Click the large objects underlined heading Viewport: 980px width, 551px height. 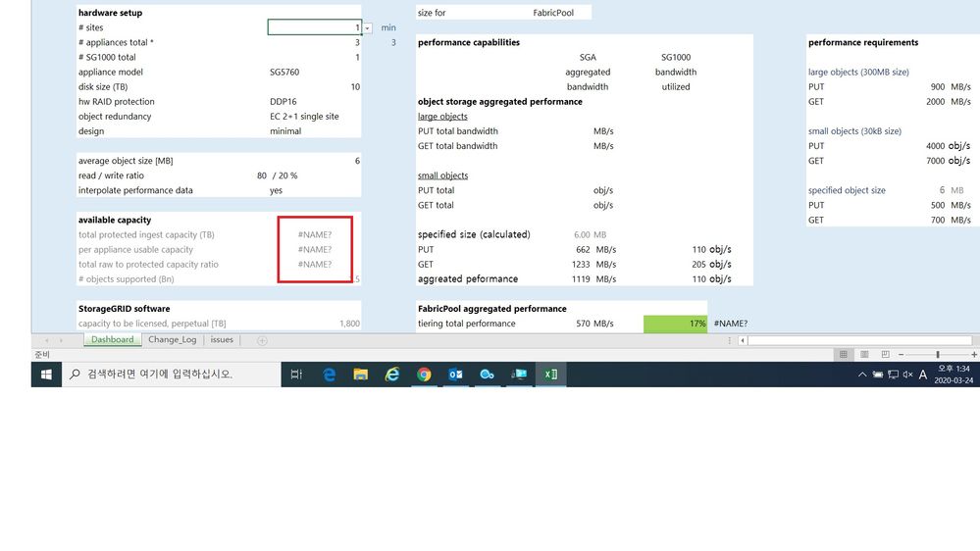[x=442, y=117]
